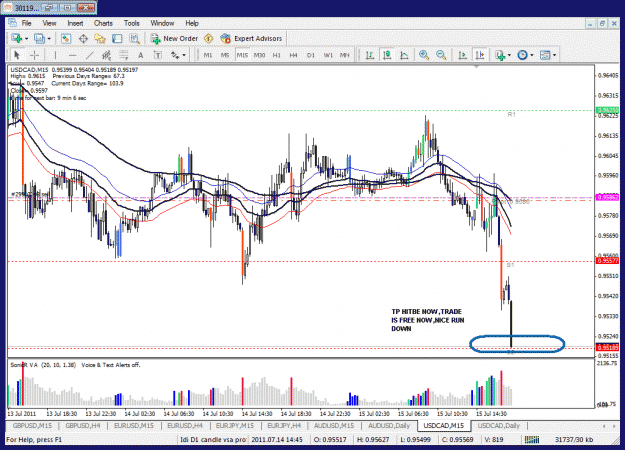
Task: Open the Help menu
Action: [x=192, y=23]
